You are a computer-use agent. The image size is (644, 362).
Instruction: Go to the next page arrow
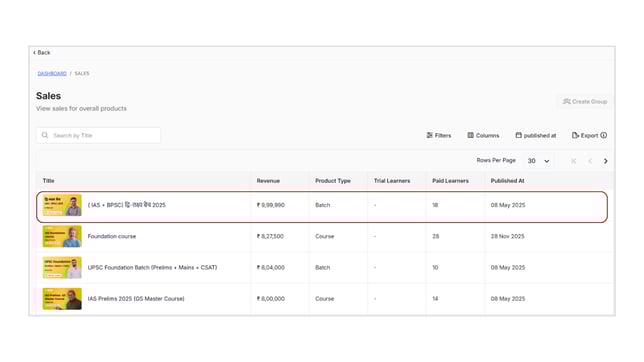pyautogui.click(x=605, y=161)
